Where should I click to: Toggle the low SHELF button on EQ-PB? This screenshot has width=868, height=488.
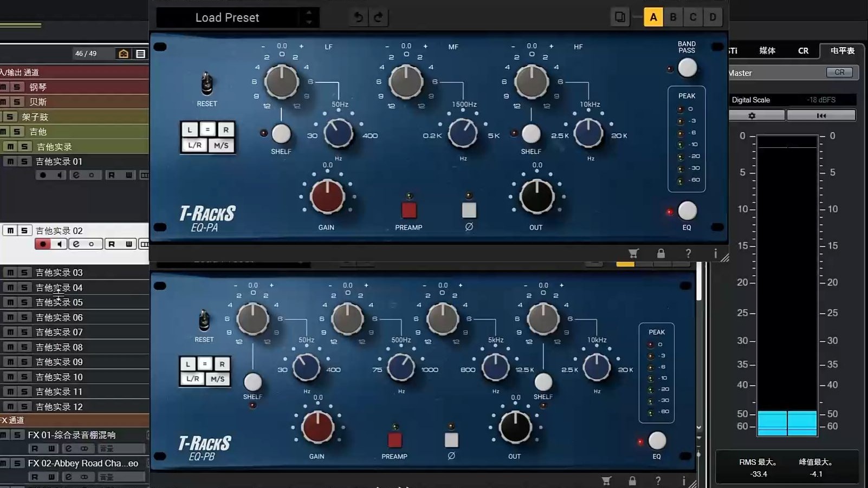click(x=252, y=382)
